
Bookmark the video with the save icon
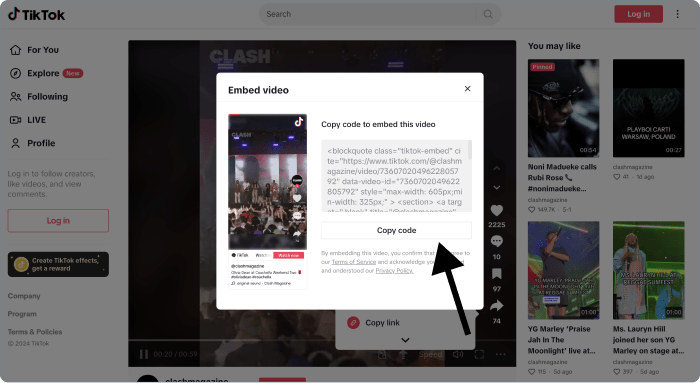[496, 274]
